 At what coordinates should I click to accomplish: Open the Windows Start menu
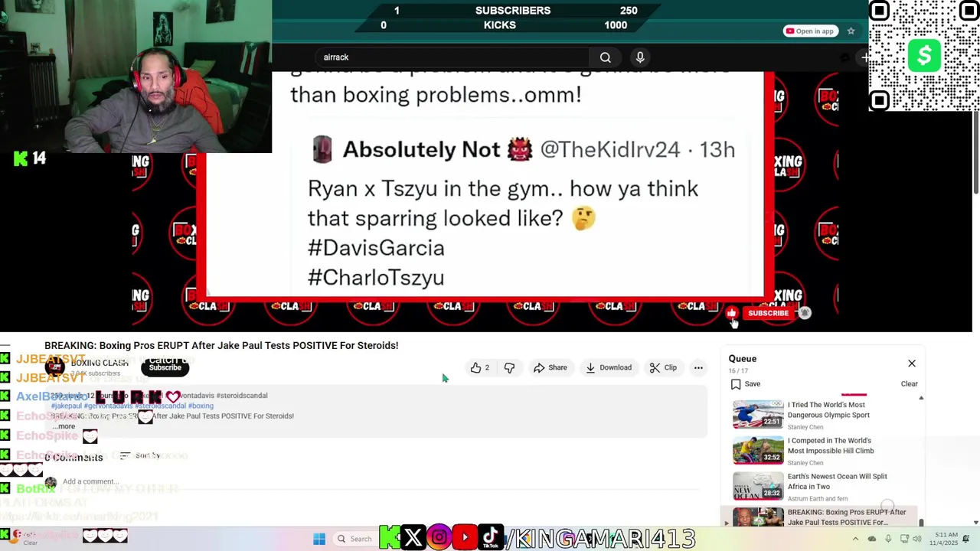[x=319, y=539]
